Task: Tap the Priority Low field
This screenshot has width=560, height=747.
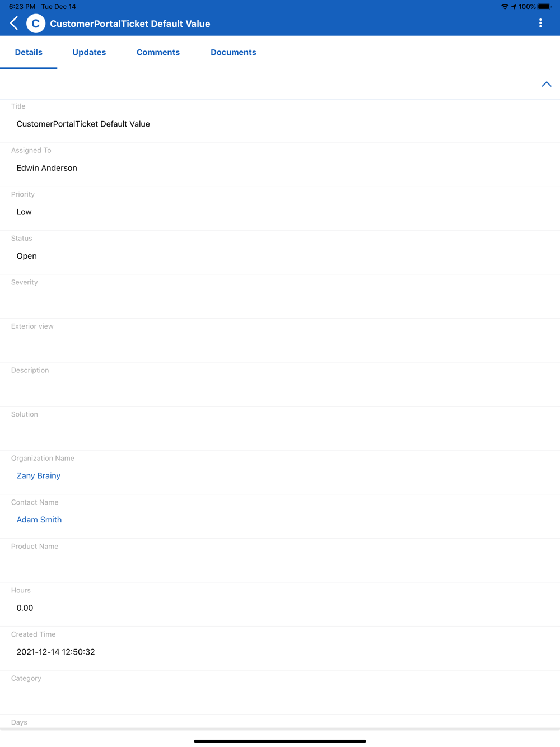Action: pos(280,208)
